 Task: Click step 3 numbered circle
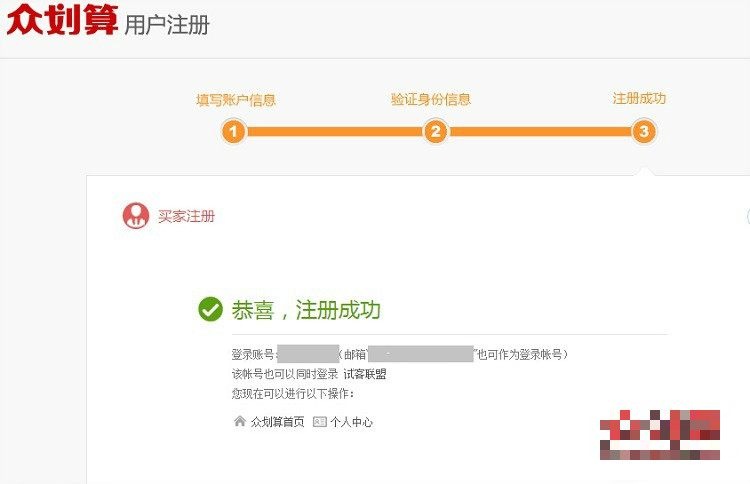click(644, 131)
